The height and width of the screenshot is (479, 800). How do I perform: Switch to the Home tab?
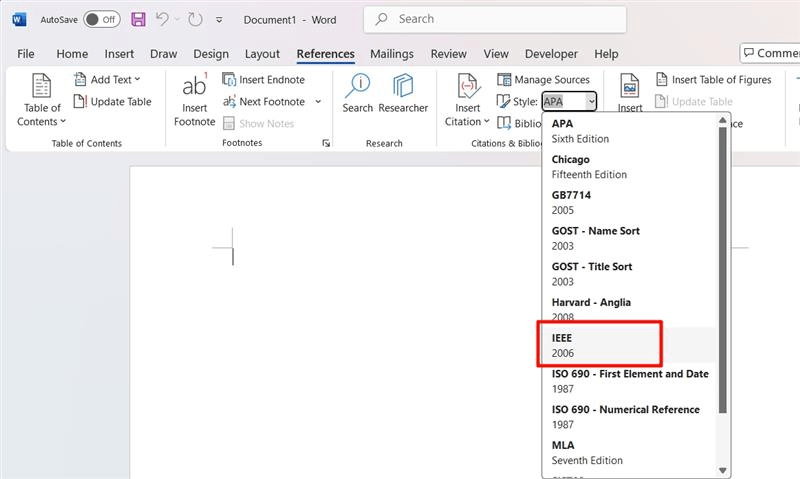[x=72, y=54]
